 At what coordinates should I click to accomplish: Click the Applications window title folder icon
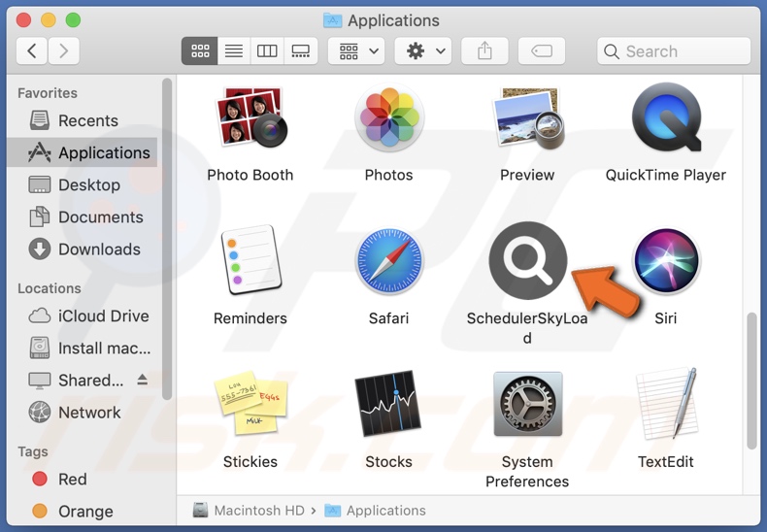[333, 20]
